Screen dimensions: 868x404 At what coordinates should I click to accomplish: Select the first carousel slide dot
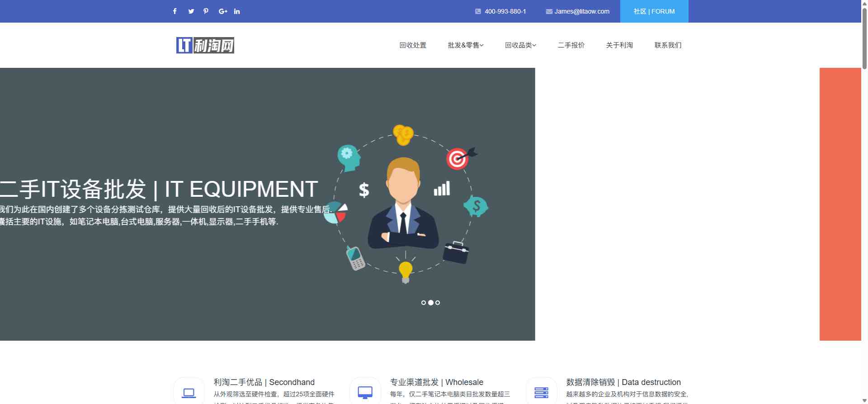424,303
